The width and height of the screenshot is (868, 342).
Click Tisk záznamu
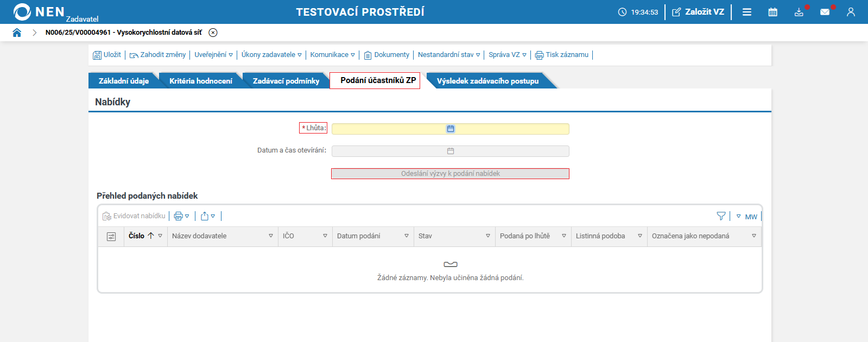pos(562,55)
